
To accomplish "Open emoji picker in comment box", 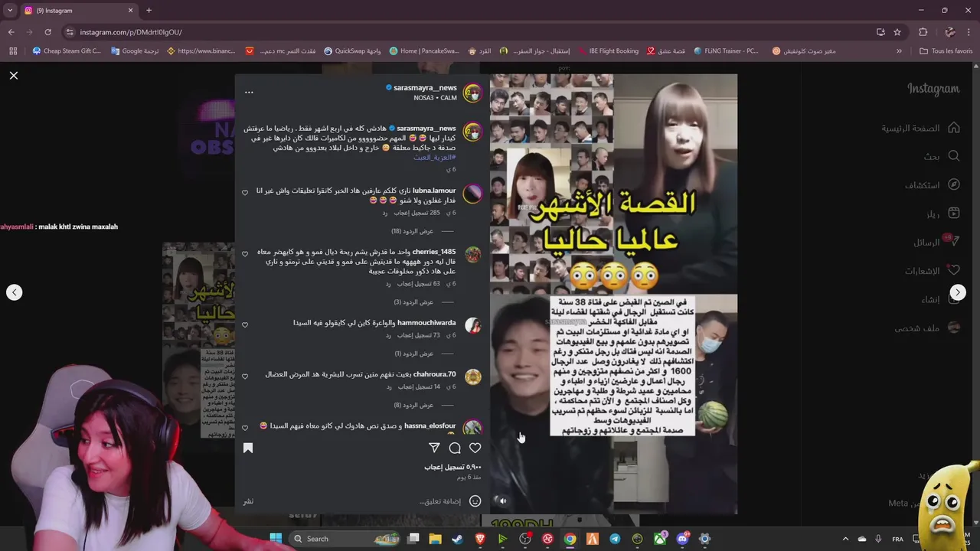I will (x=475, y=501).
